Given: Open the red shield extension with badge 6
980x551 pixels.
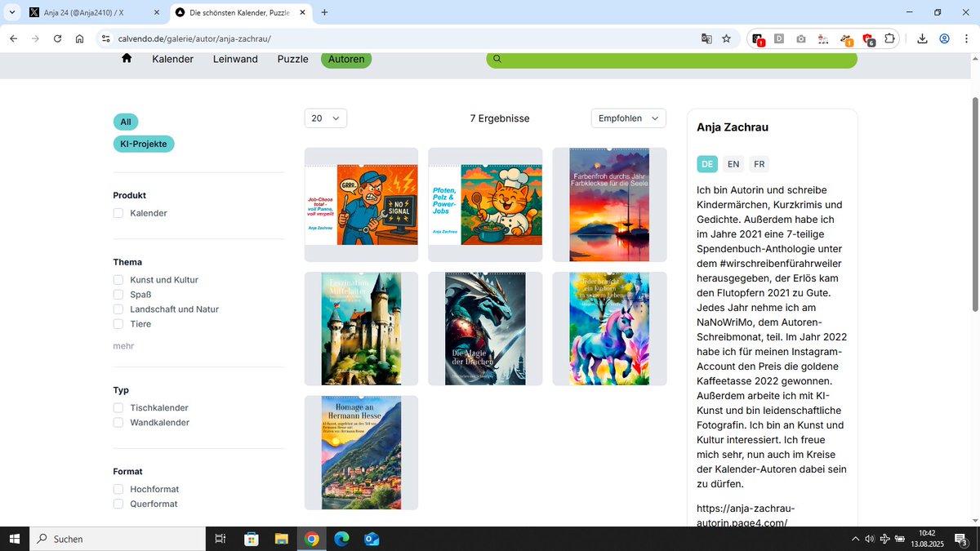Looking at the screenshot, I should click(x=868, y=39).
